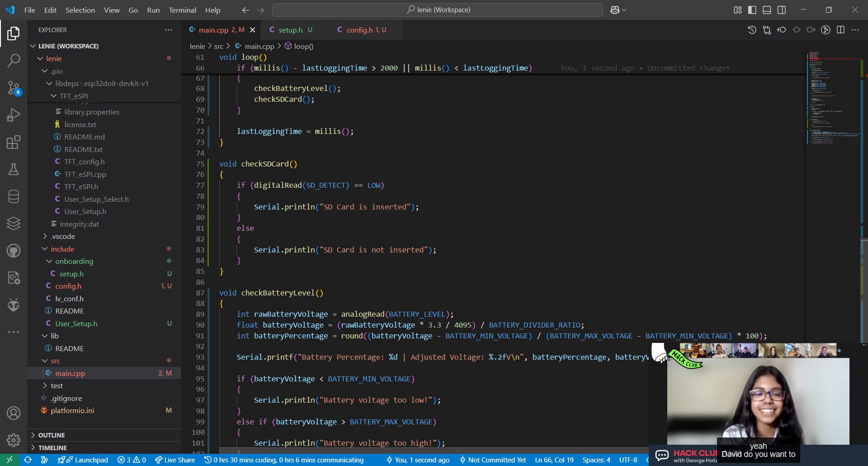868x466 pixels.
Task: Show problems with 3 errors 0 warnings
Action: point(132,460)
